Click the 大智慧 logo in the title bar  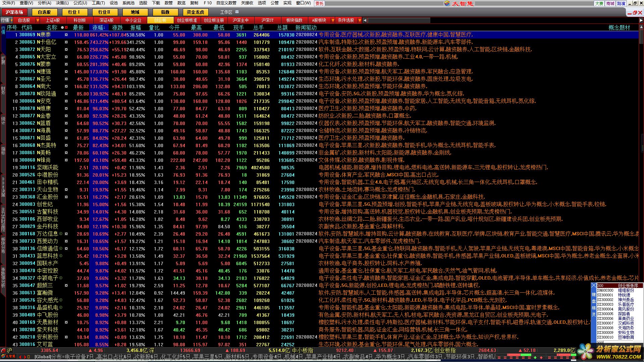tap(459, 3)
